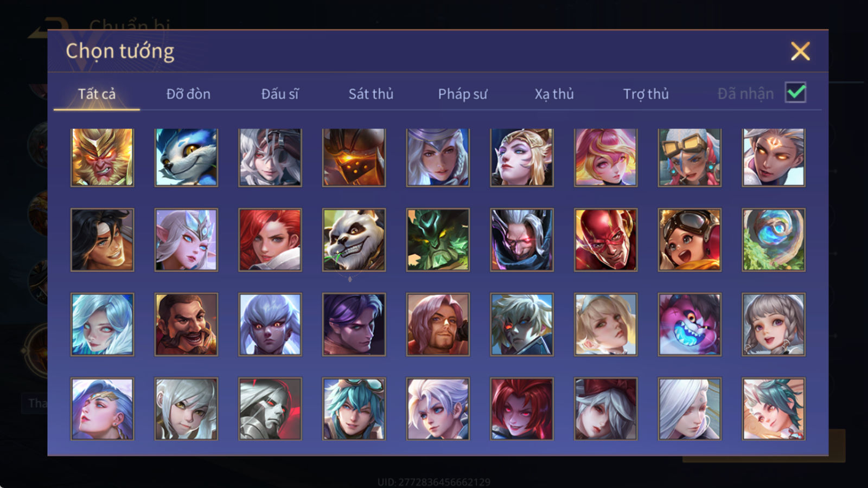The height and width of the screenshot is (488, 868).
Task: Pick the gray armored knight hero portrait
Action: 270,409
